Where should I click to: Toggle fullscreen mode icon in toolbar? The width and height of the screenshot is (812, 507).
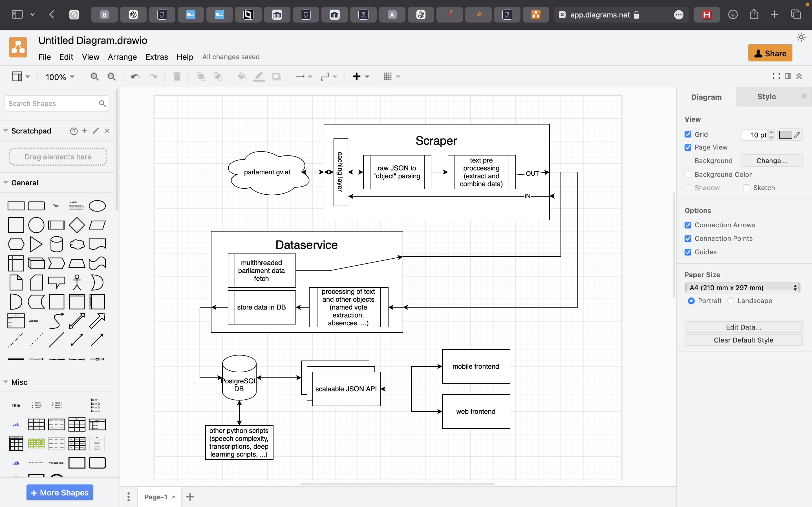[776, 76]
